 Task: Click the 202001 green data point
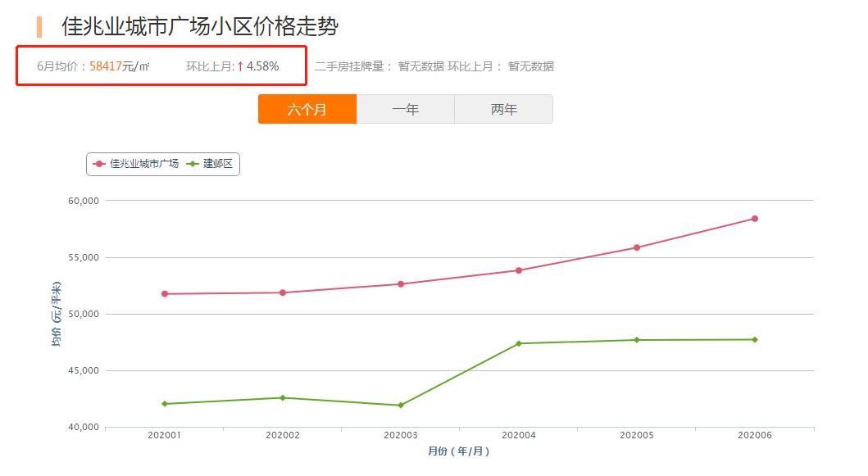165,404
